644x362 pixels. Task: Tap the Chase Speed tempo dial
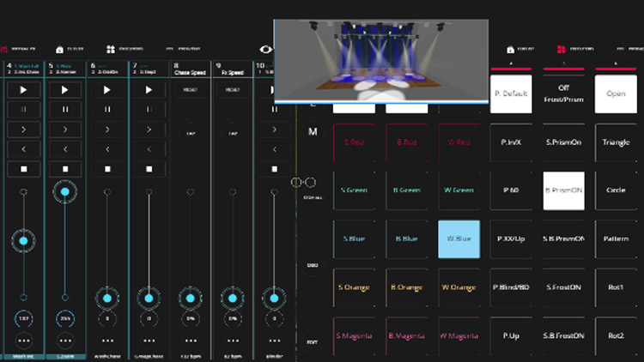[x=190, y=133]
